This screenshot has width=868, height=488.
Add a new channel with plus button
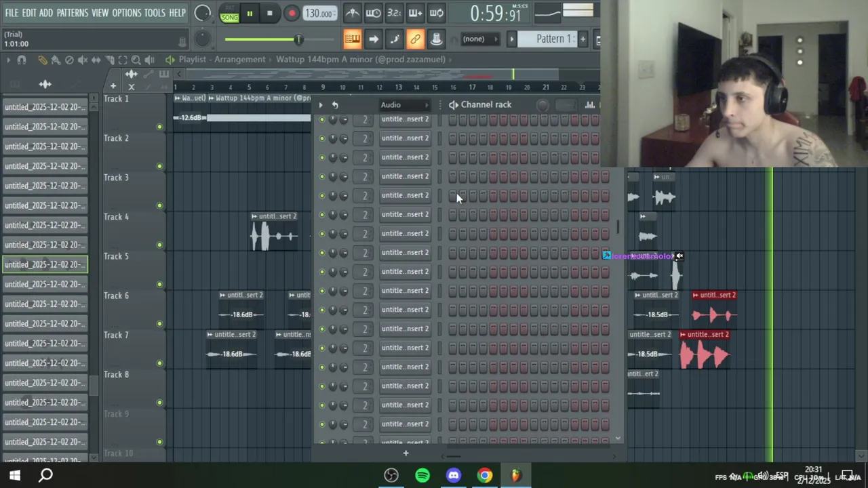click(406, 453)
